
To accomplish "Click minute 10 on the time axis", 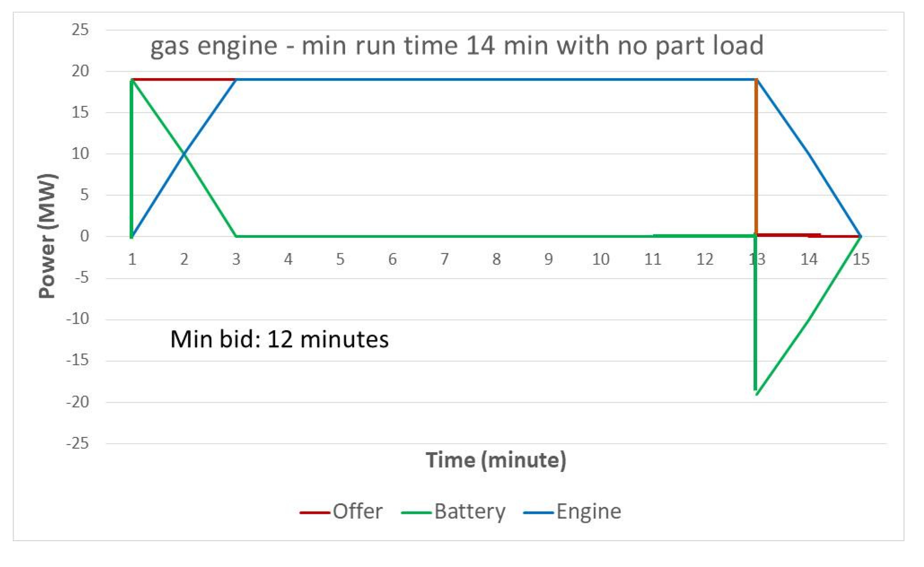I will (600, 259).
